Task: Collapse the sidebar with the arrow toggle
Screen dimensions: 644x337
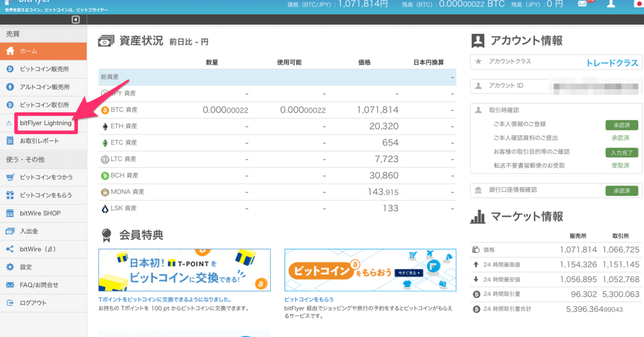Action: (75, 20)
